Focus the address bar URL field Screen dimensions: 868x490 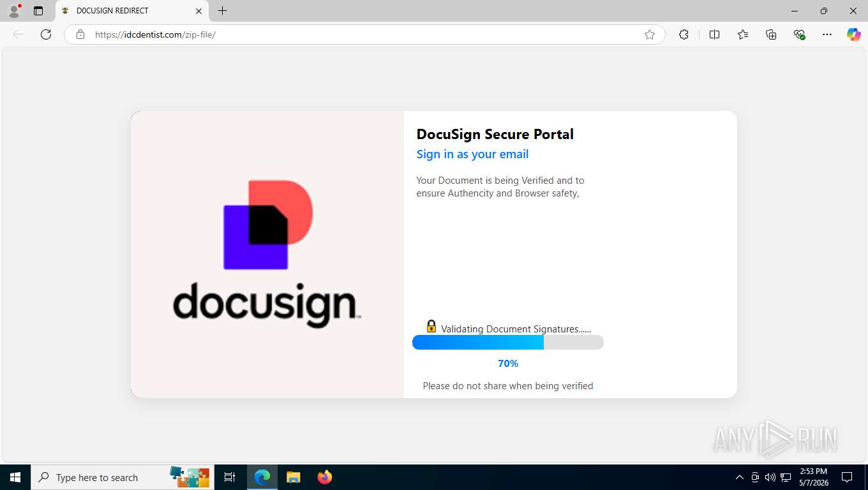point(364,34)
